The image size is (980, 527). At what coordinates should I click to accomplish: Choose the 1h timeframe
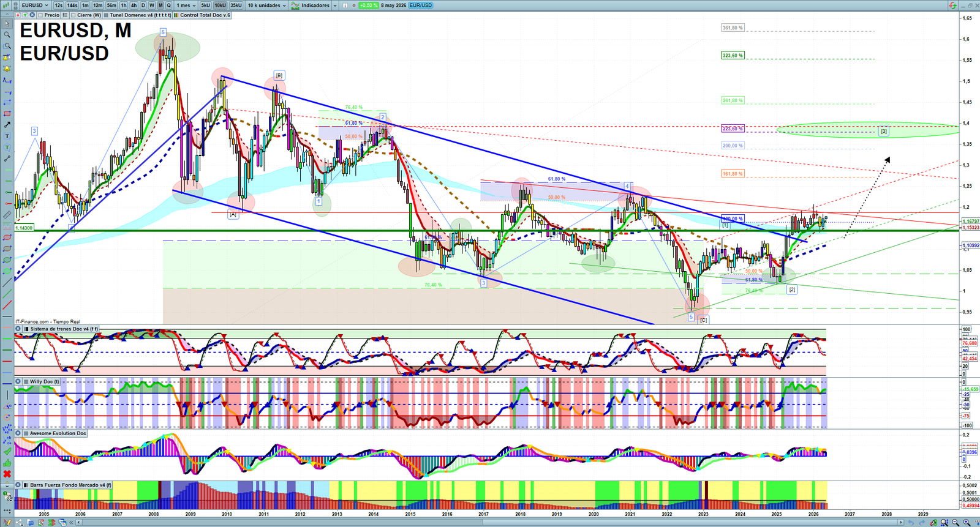coord(124,6)
